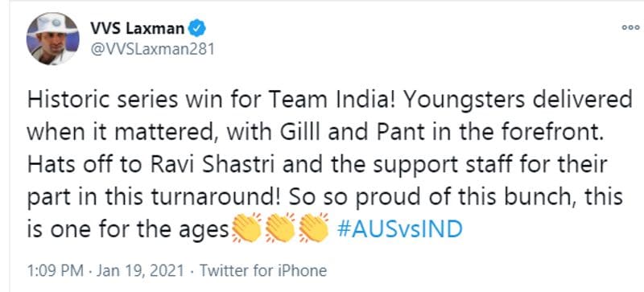The height and width of the screenshot is (292, 644).
Task: Open the three-dot more options menu
Action: pos(630,27)
